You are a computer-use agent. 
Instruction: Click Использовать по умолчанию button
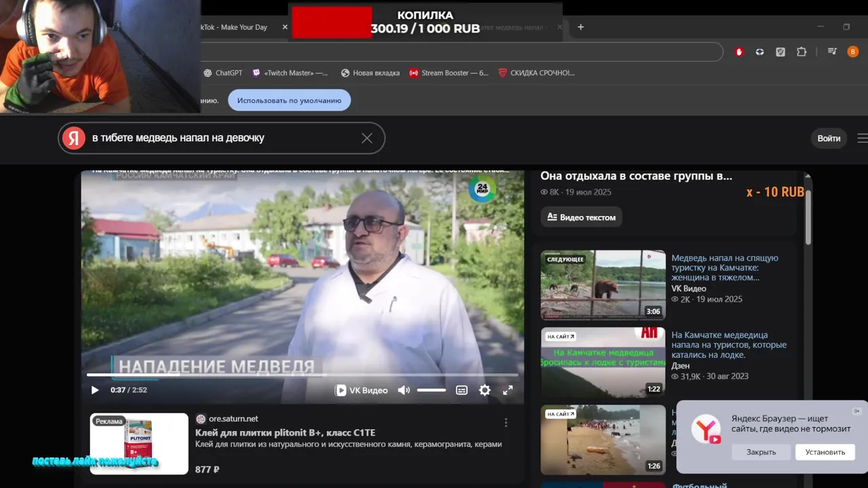pyautogui.click(x=290, y=100)
